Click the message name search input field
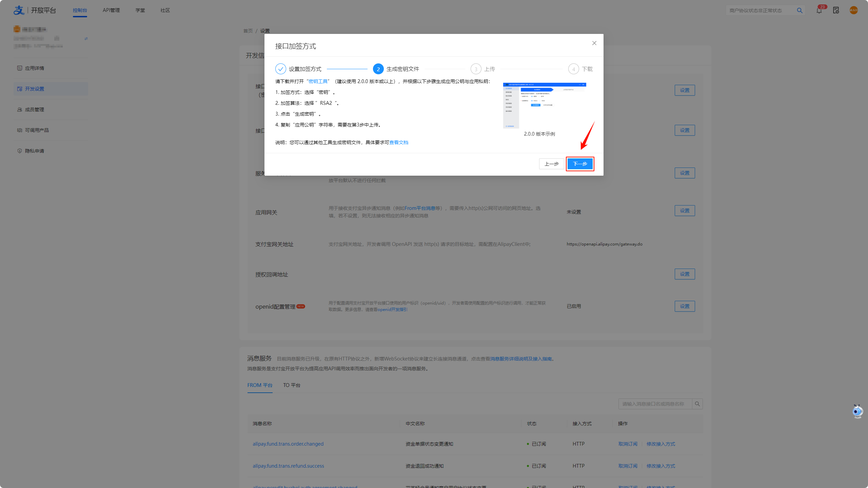This screenshot has width=868, height=488. tap(654, 404)
